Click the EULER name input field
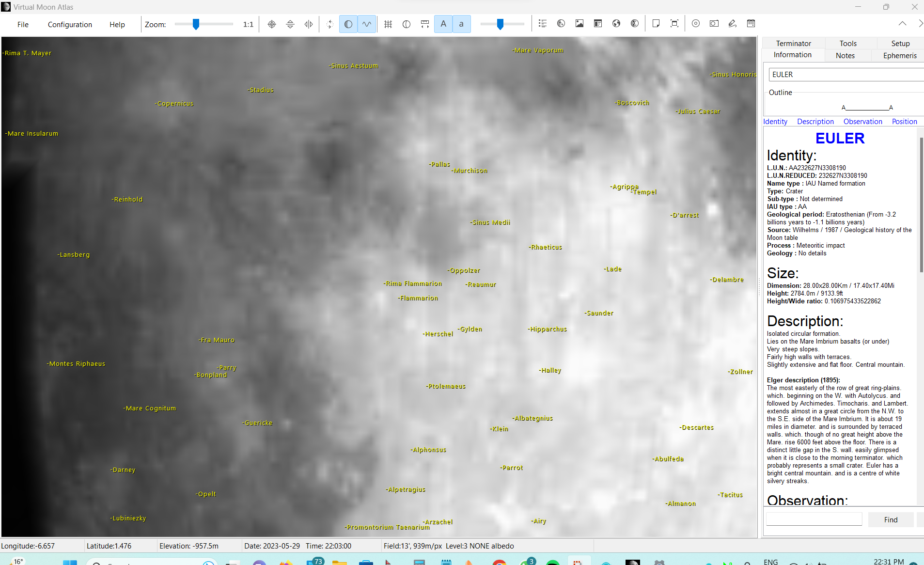Viewport: 924px width, 565px height. (x=846, y=75)
